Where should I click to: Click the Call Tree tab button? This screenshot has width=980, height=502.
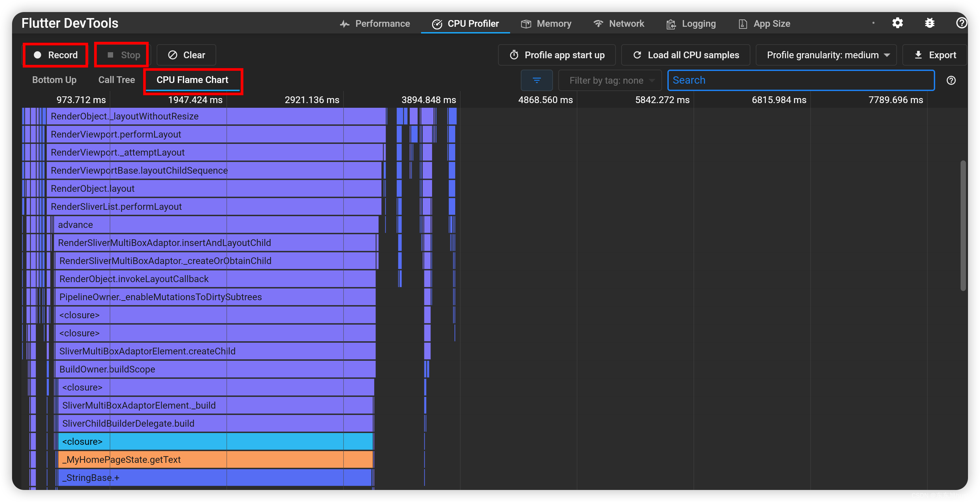pos(116,79)
